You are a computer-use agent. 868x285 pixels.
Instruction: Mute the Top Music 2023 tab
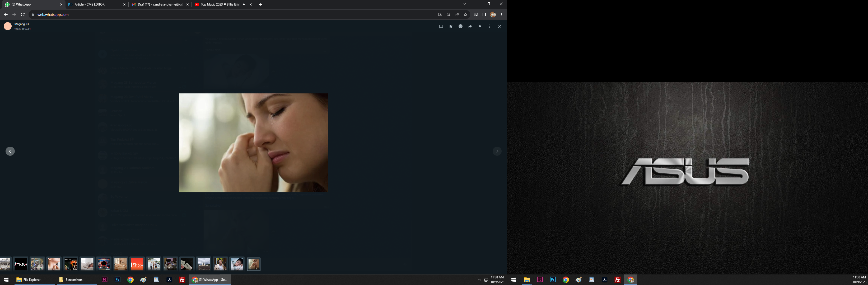[x=244, y=4]
